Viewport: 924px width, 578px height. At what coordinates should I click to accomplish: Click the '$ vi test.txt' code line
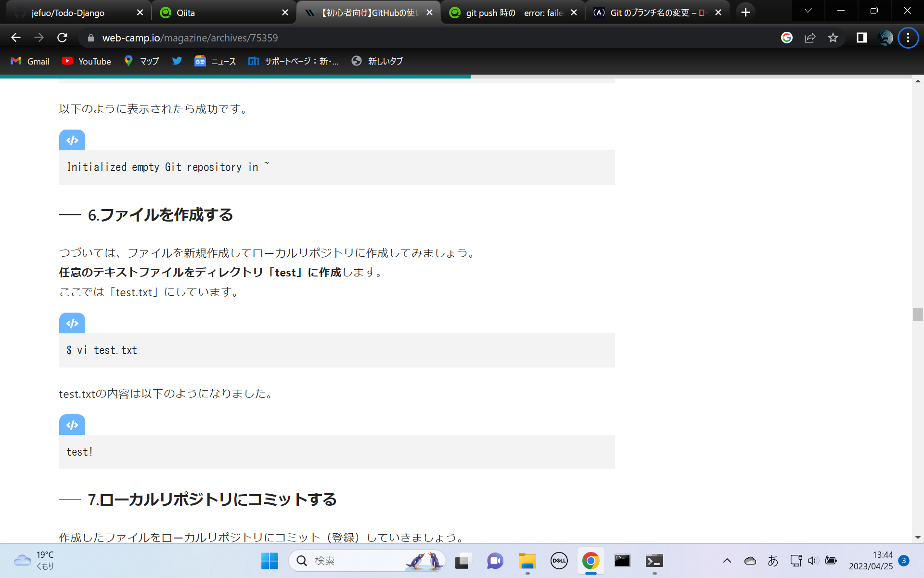tap(102, 350)
